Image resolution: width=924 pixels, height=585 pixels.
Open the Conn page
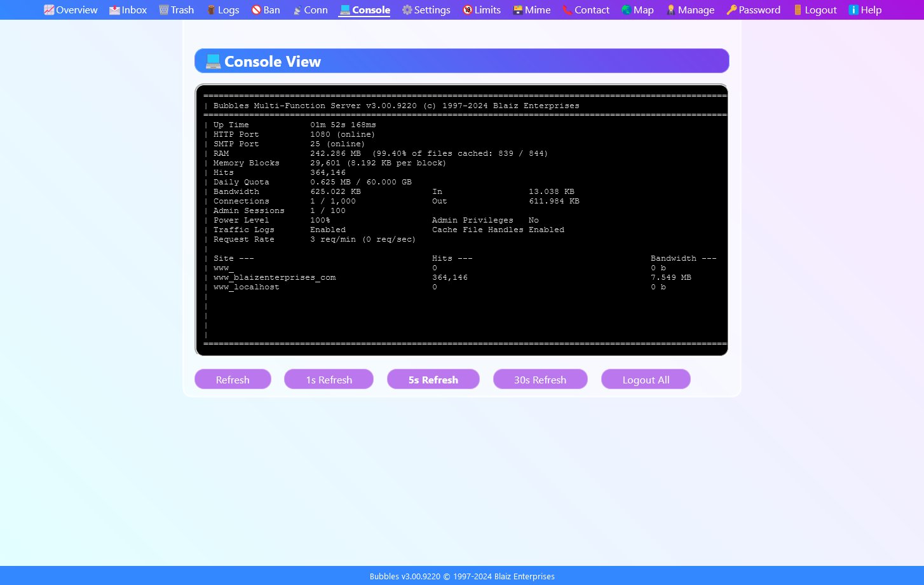tap(309, 10)
